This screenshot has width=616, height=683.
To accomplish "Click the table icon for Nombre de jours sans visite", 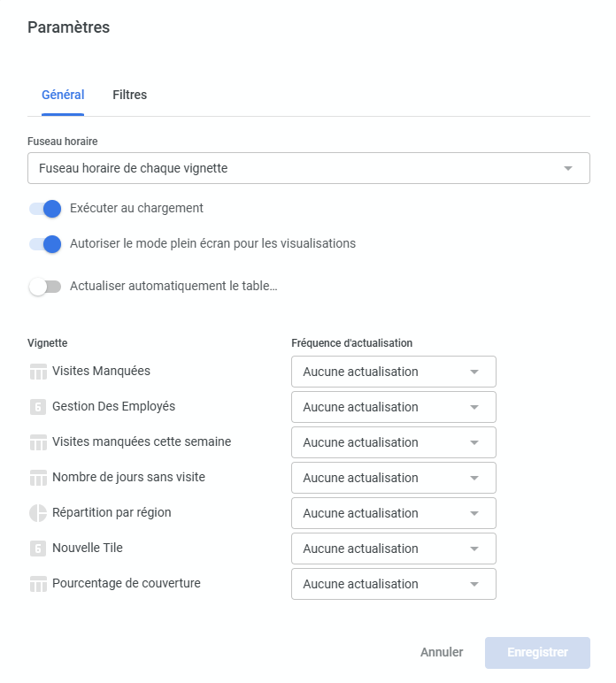I will coord(38,478).
